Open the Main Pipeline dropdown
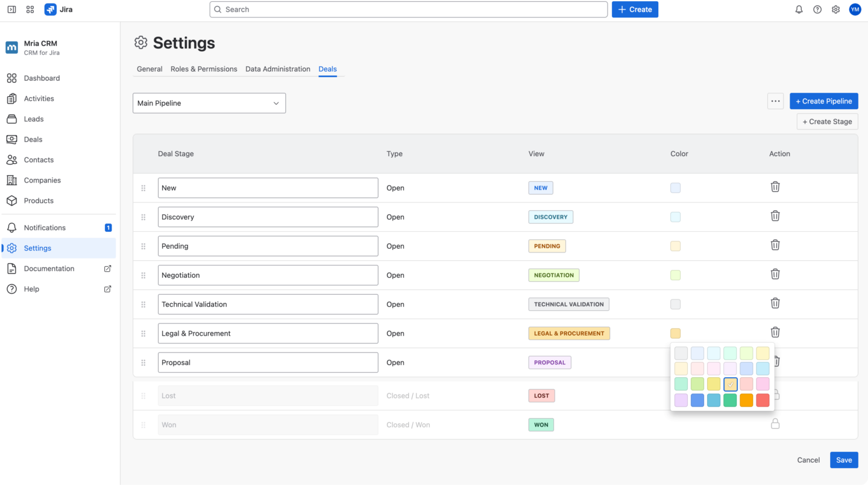The height and width of the screenshot is (485, 868). coord(209,103)
